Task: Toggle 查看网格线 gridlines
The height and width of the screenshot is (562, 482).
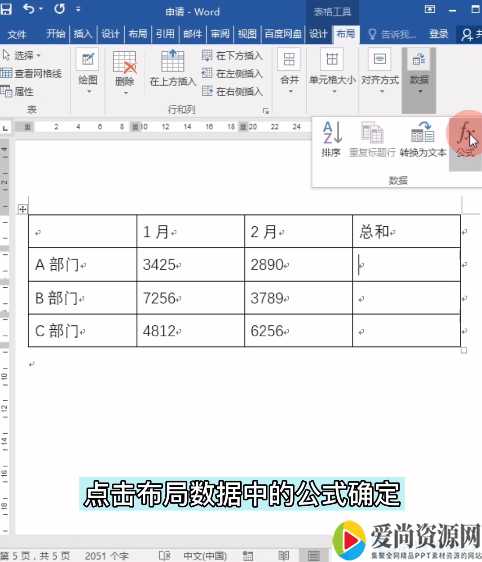Action: (31, 73)
